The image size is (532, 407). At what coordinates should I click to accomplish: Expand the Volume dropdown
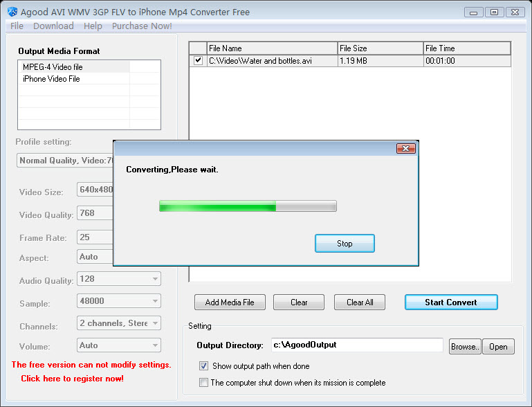click(x=155, y=345)
